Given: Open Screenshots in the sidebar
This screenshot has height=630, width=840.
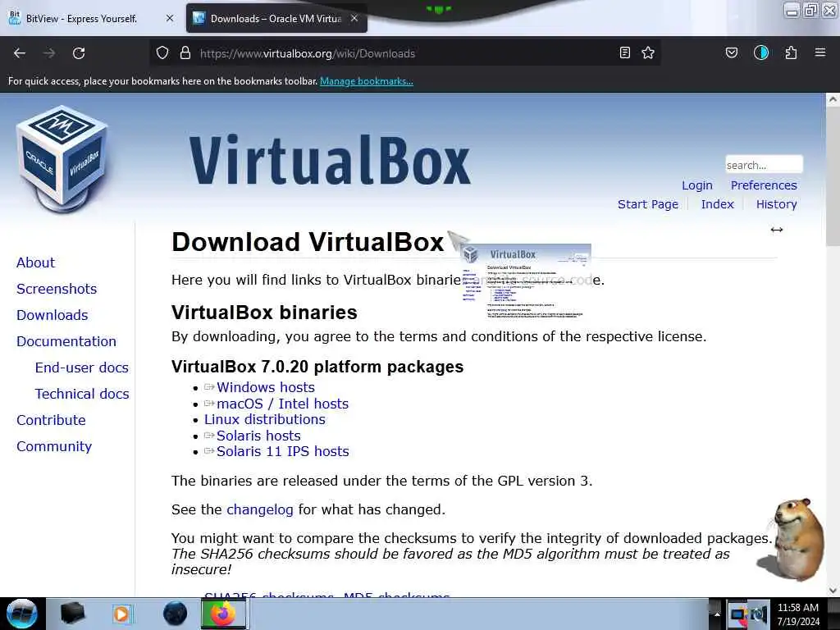Looking at the screenshot, I should click(x=57, y=289).
